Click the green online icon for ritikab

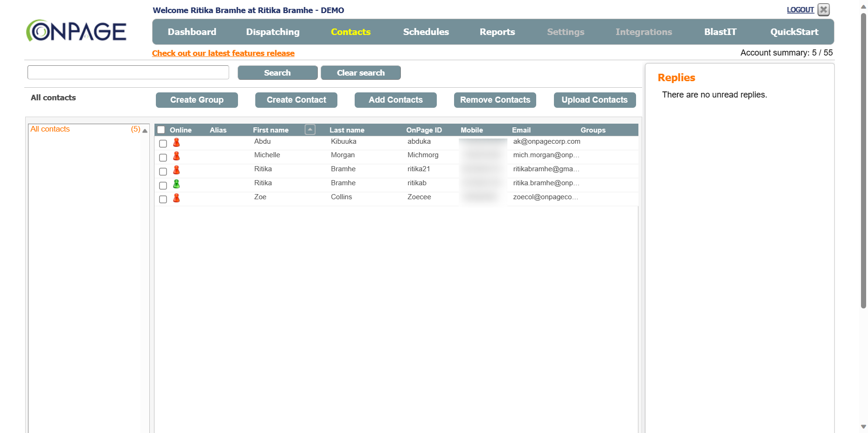(176, 184)
